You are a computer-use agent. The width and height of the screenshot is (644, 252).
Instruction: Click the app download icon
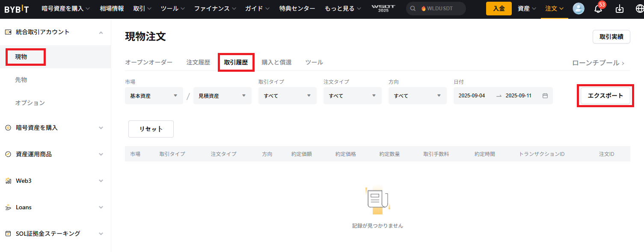(619, 9)
